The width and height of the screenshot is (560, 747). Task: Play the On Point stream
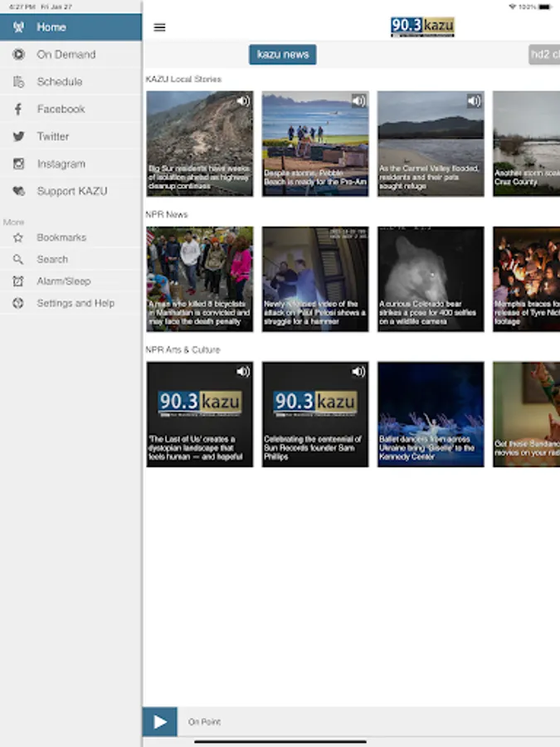(x=160, y=722)
